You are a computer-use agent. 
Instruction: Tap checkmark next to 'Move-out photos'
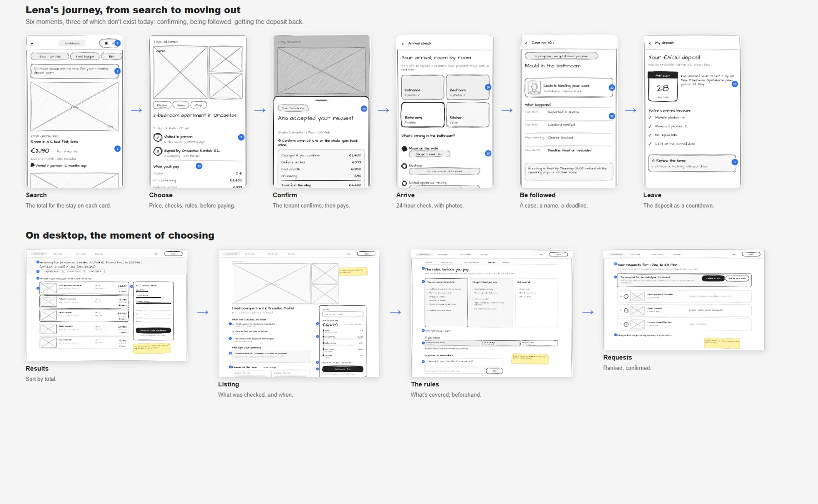coord(650,126)
